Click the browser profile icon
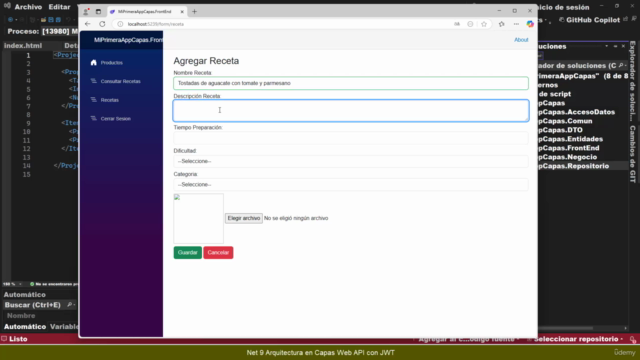Screen dimensions: 640x360 coord(86,11)
